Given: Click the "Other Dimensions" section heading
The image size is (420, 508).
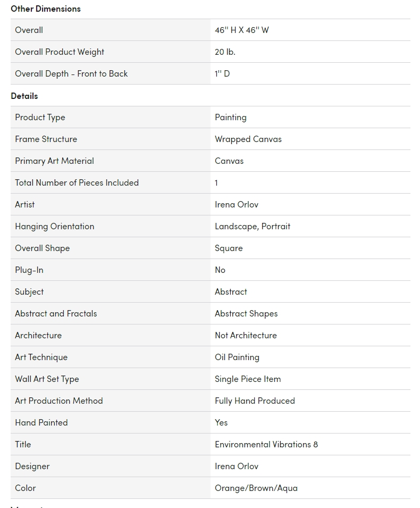Looking at the screenshot, I should click(46, 9).
